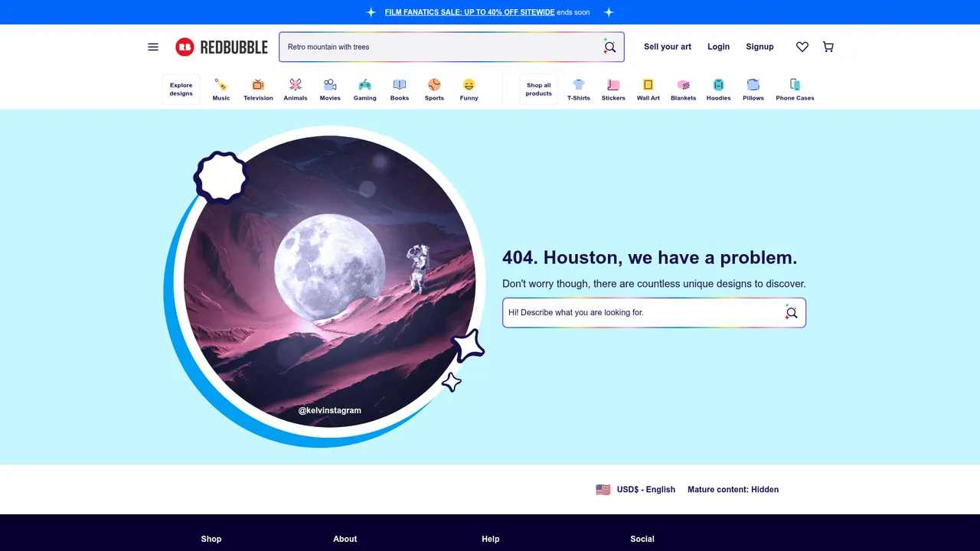Browse the Sports category
This screenshot has width=980, height=551.
coord(434,90)
